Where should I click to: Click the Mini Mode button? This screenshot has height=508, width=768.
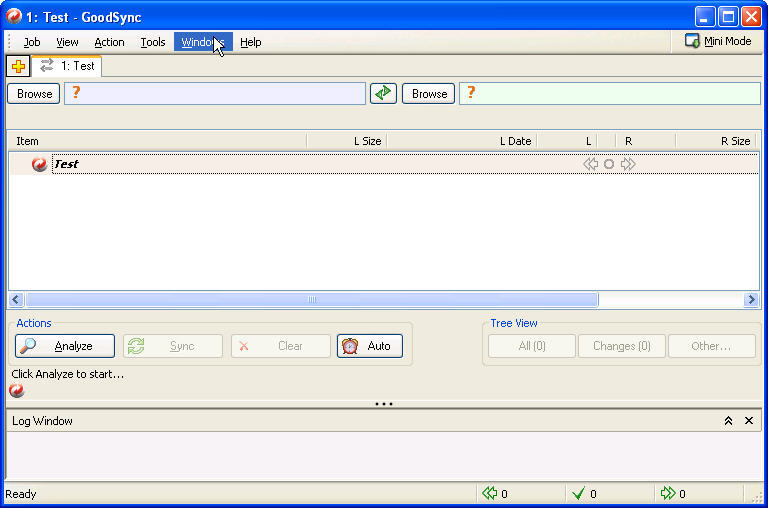tap(718, 41)
